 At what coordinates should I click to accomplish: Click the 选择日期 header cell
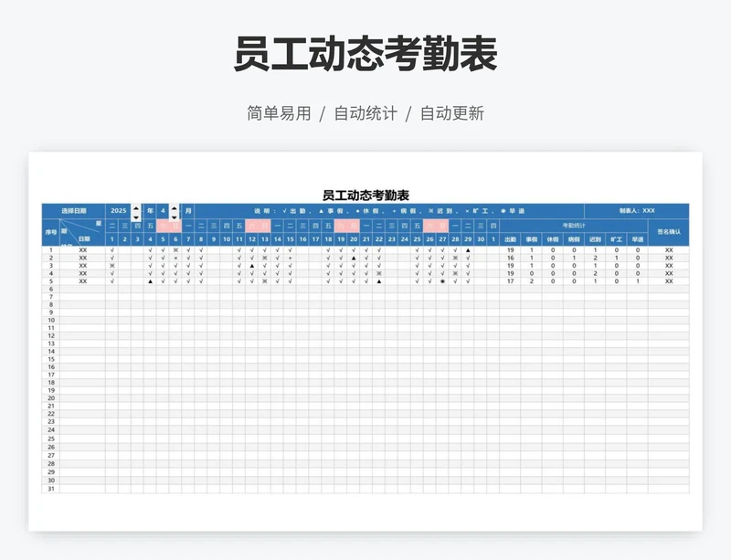(74, 211)
